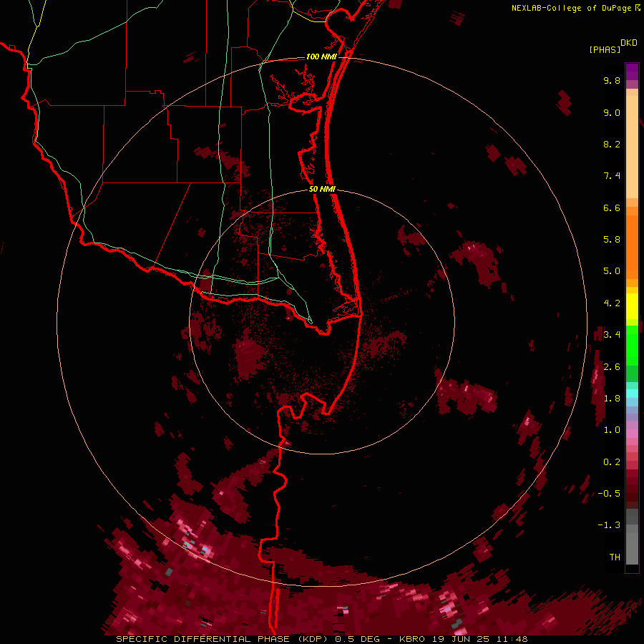Click the 2.6 scale value
The width and height of the screenshot is (644, 644).
(x=612, y=367)
